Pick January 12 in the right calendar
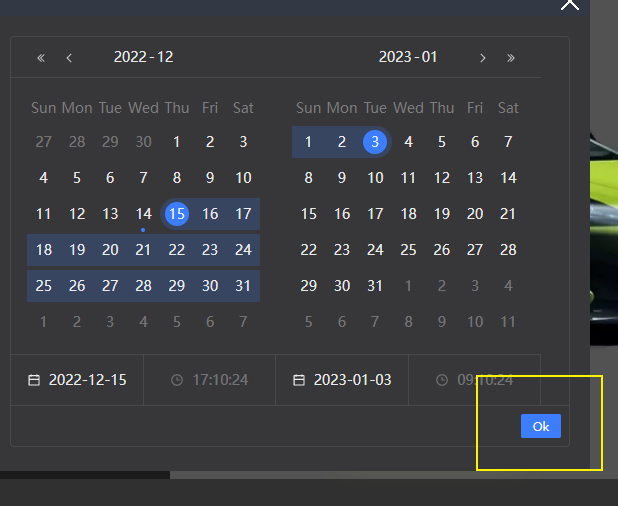 click(441, 178)
